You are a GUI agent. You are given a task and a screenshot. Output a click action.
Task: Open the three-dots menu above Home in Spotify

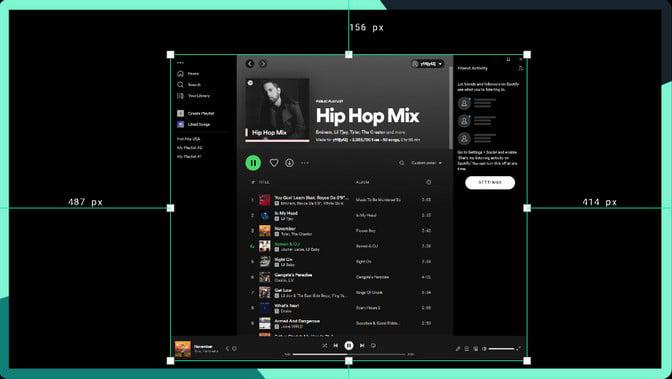pos(180,63)
